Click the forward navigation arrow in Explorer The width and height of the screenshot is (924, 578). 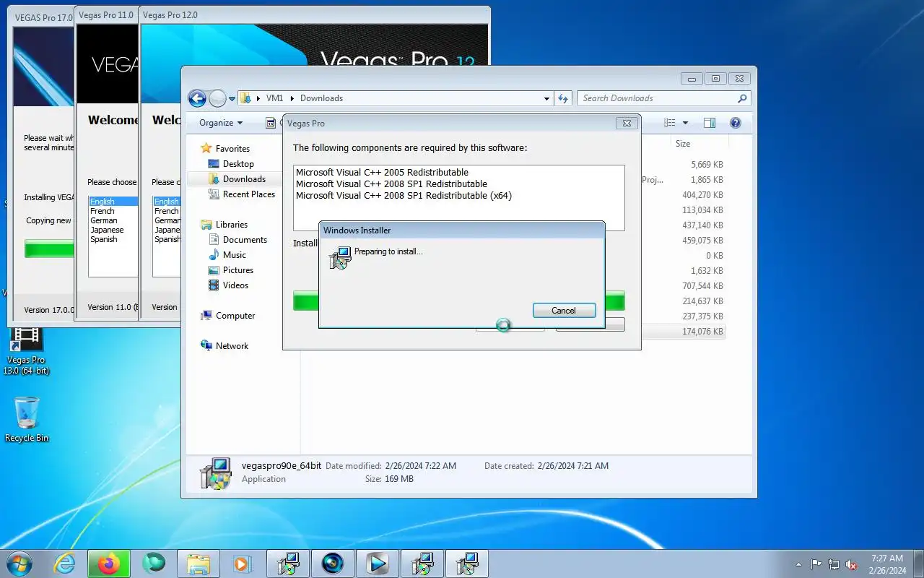[x=217, y=98]
